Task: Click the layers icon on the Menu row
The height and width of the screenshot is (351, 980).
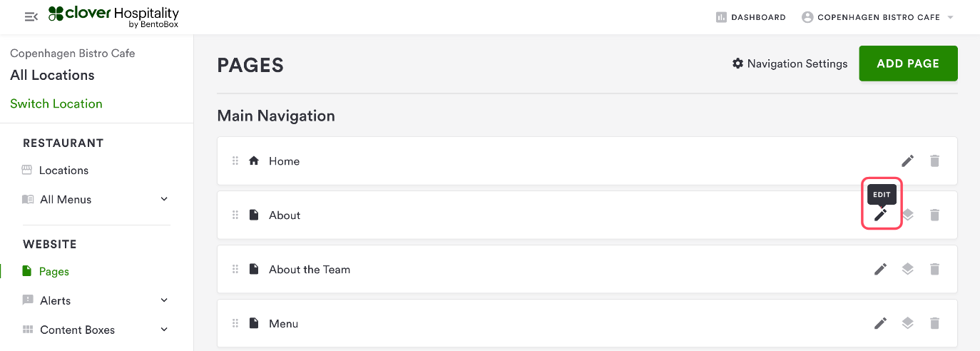Action: click(907, 323)
